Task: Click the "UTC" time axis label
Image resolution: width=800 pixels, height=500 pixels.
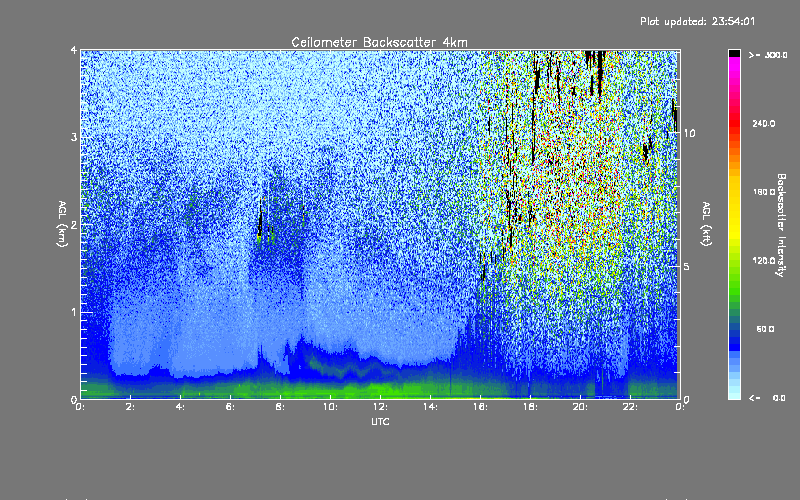Action: point(380,422)
